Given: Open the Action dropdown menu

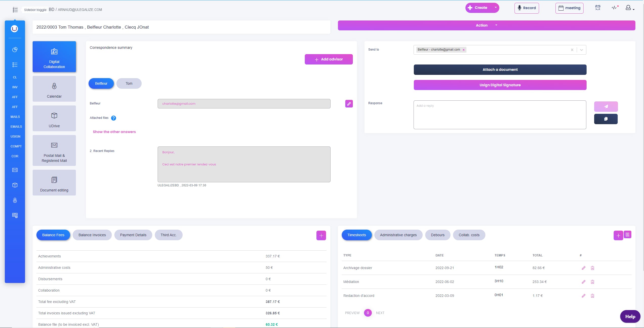Looking at the screenshot, I should (x=486, y=25).
